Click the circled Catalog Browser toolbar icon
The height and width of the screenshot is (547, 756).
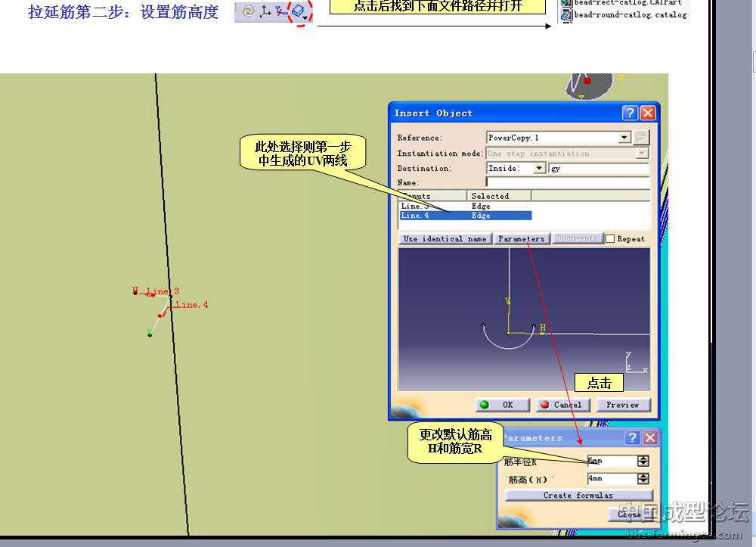click(x=299, y=11)
